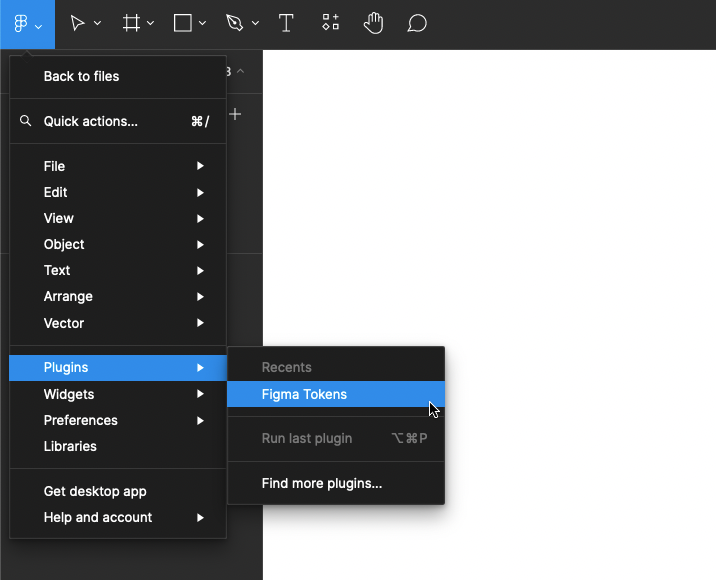Open the Text submenu

click(118, 270)
